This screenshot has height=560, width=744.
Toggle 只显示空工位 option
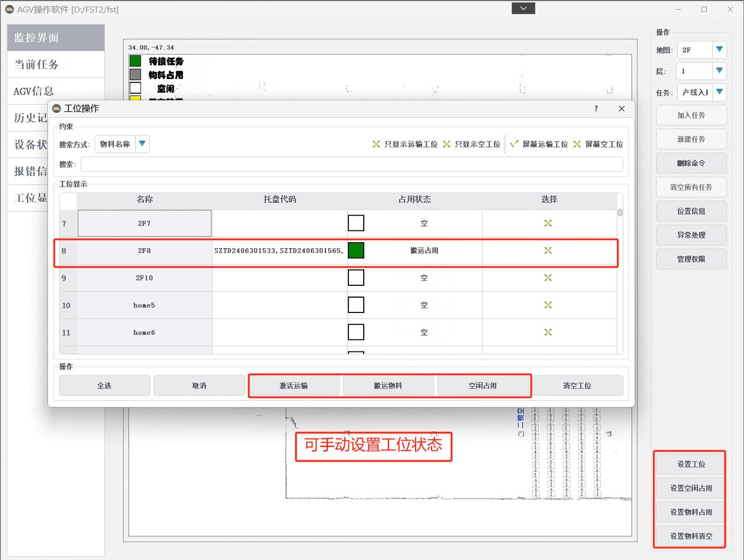(x=471, y=144)
